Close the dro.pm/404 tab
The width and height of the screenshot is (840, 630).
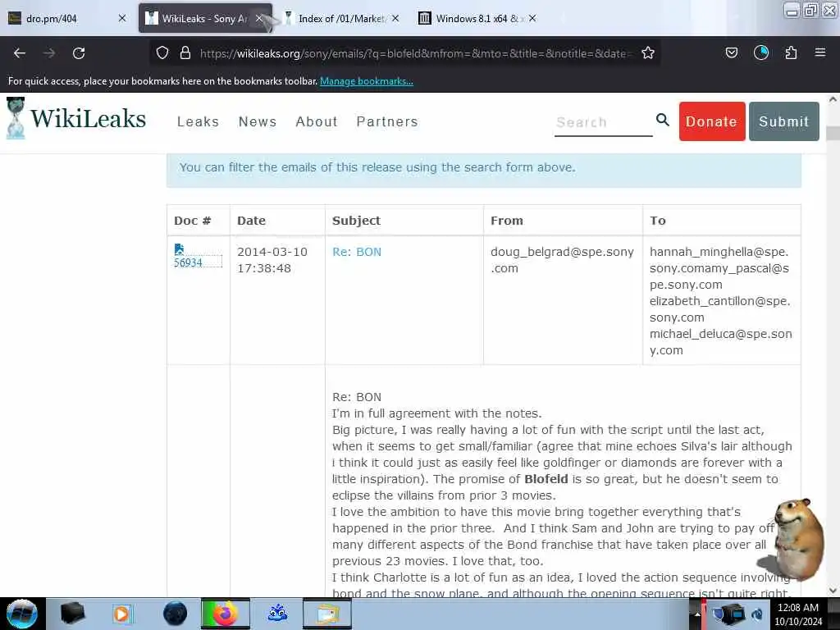point(122,18)
